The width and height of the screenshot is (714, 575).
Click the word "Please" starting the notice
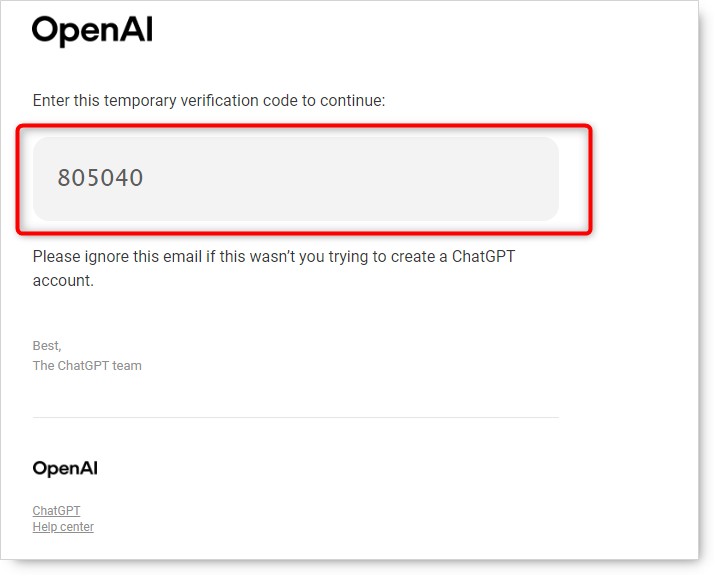point(56,256)
